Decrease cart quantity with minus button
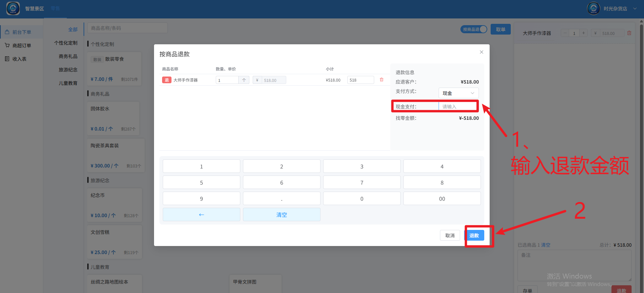644x293 pixels. tap(565, 33)
